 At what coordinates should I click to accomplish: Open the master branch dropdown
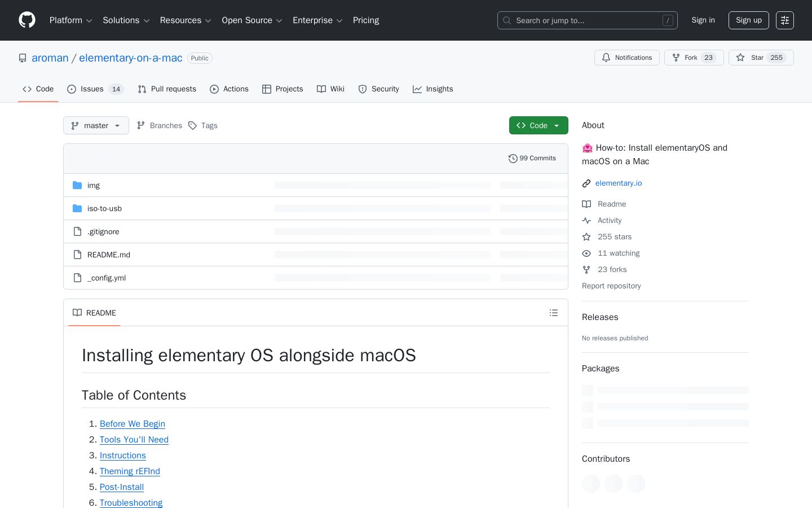(96, 125)
